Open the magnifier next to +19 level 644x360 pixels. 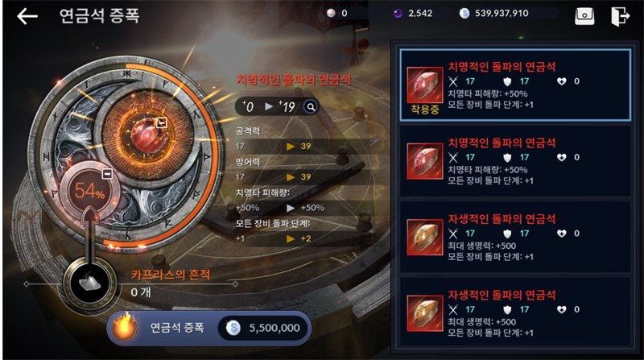pyautogui.click(x=311, y=107)
